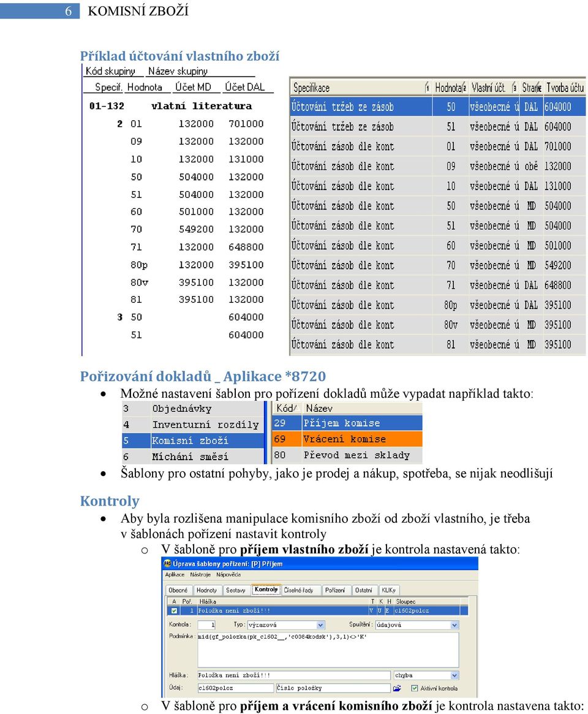The image size is (588, 714).
Task: Click the Kód skupiny column header
Action: coord(111,71)
